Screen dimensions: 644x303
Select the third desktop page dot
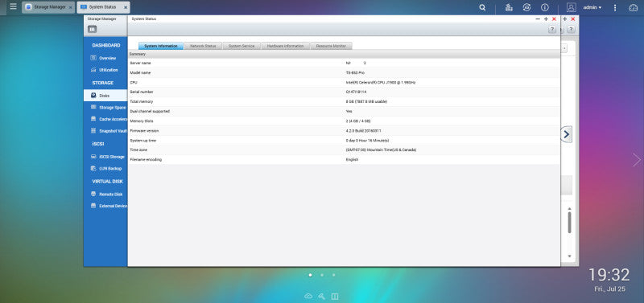point(333,275)
